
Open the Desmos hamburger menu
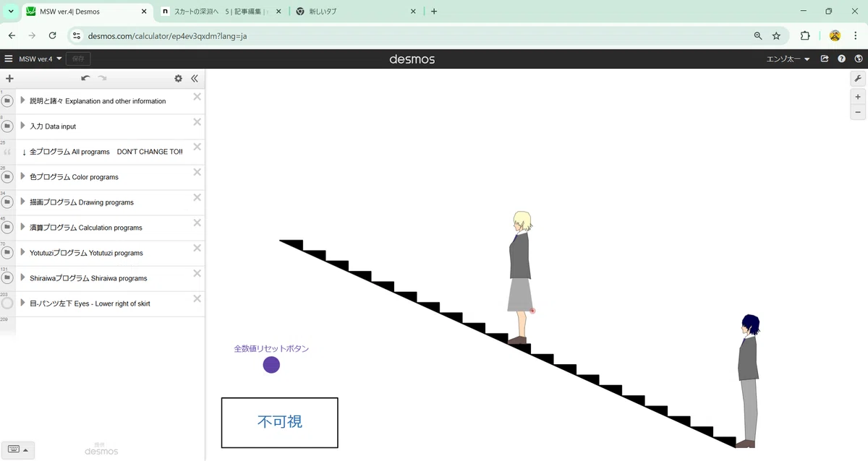tap(9, 59)
